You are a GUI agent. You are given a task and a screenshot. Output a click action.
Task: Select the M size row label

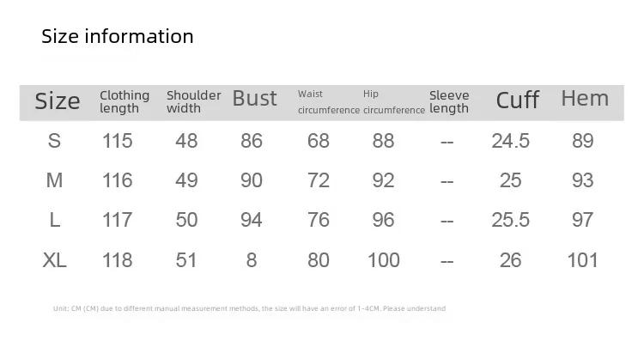click(x=54, y=180)
